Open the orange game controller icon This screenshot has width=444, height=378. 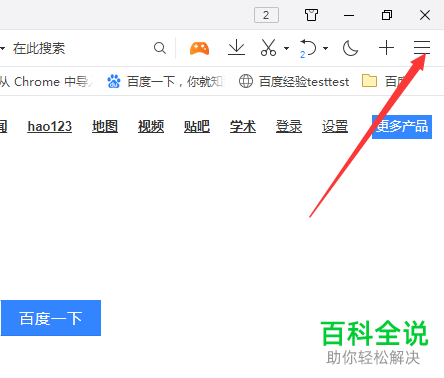coord(199,48)
